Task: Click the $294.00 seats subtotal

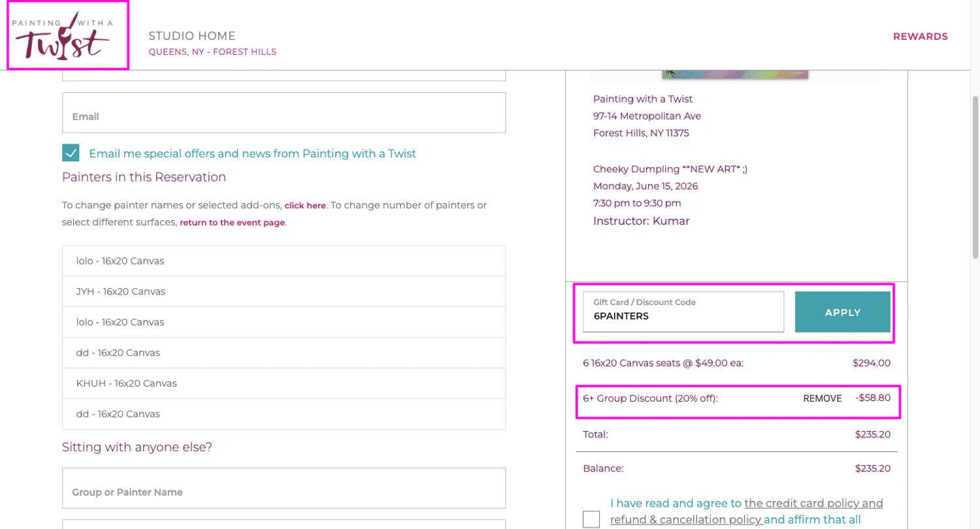Action: tap(872, 363)
